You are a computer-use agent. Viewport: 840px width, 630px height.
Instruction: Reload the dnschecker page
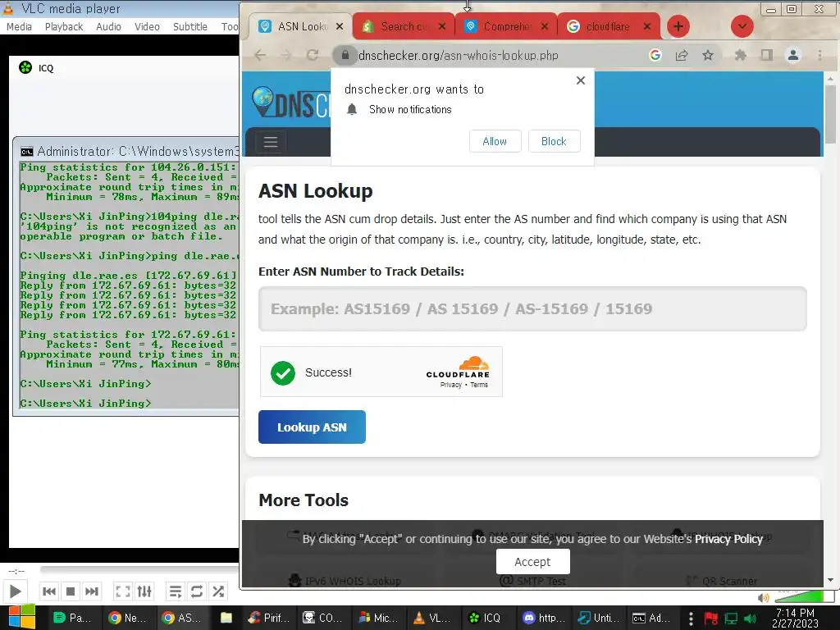(x=313, y=55)
